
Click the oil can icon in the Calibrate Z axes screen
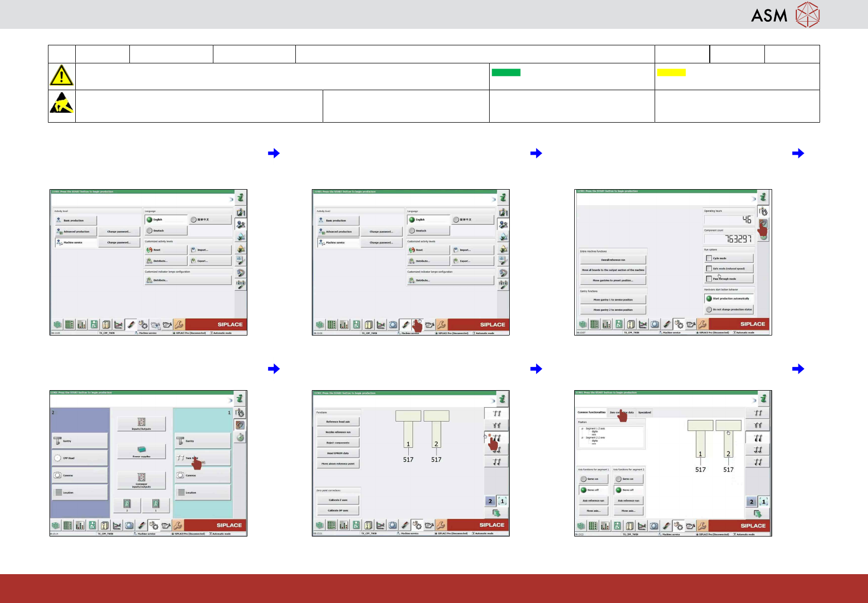tap(429, 525)
